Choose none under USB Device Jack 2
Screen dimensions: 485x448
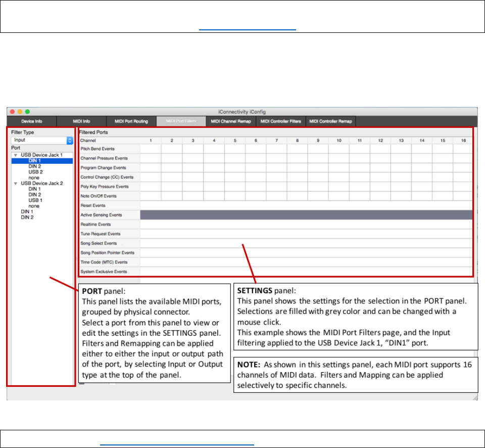click(34, 206)
